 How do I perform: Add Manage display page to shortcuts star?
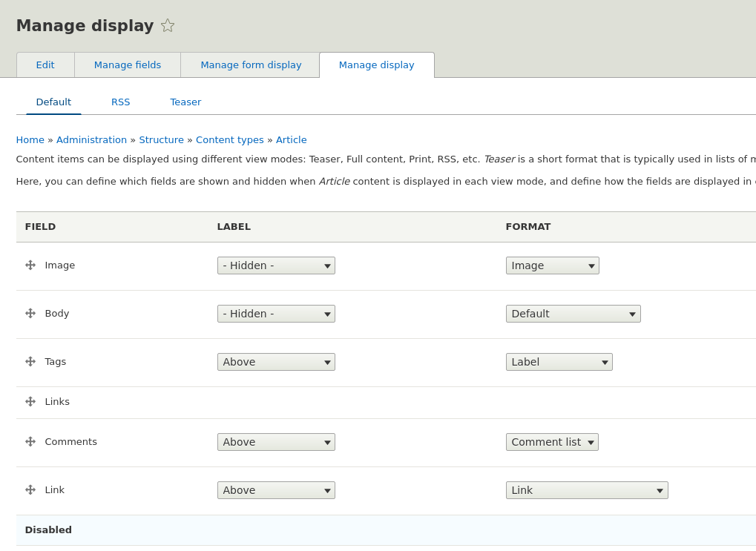(x=168, y=25)
